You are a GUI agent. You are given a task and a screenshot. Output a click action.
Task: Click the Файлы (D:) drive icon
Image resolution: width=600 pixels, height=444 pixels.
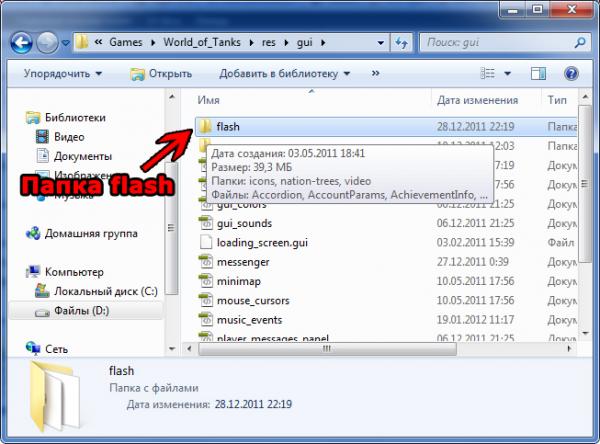[x=42, y=312]
